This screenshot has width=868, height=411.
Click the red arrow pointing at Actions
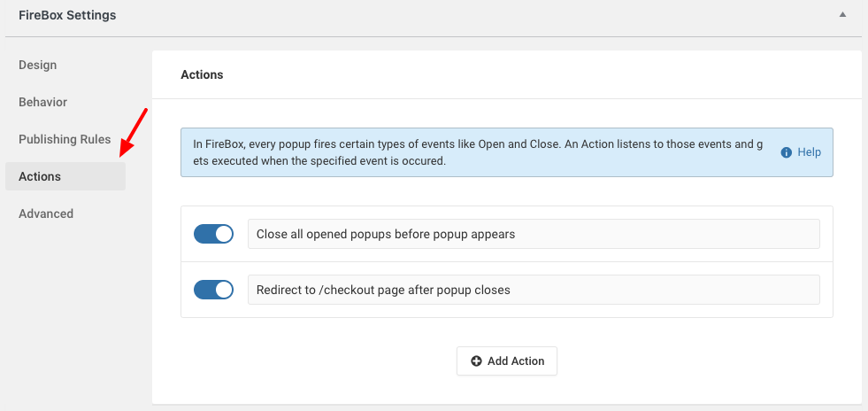coord(134,134)
